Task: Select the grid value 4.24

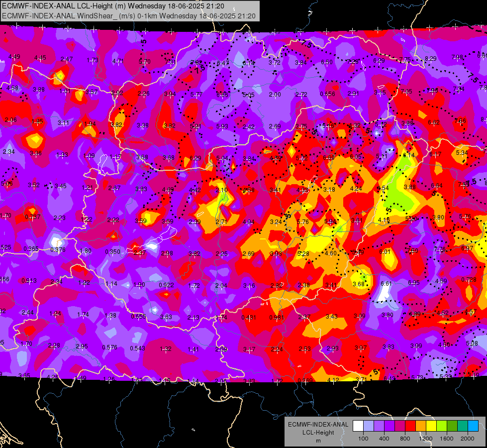Action: coord(356,188)
